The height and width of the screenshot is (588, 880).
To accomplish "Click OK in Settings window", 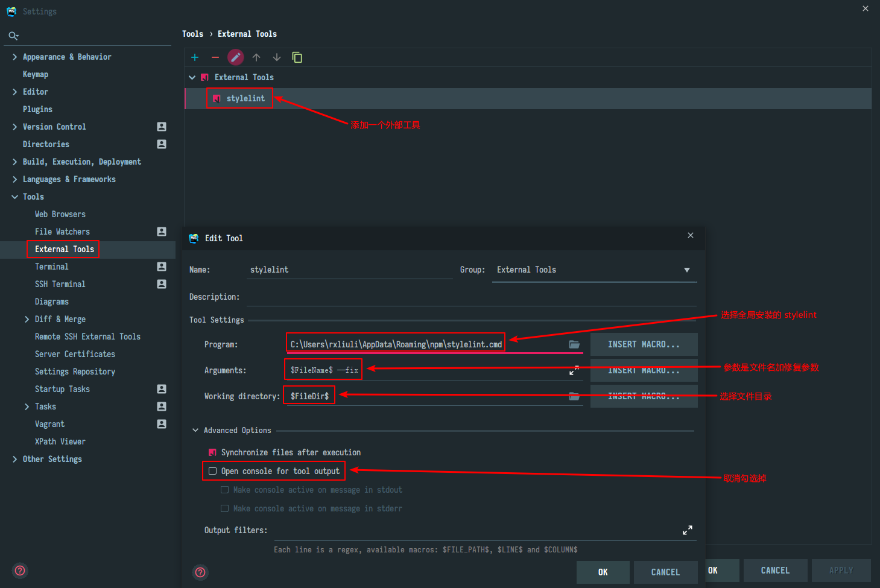I will point(721,571).
